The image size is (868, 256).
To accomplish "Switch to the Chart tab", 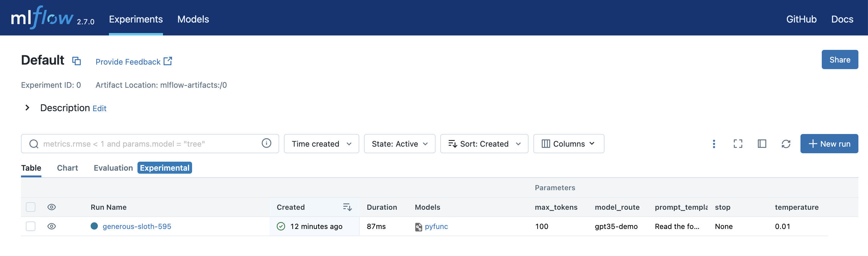I will (x=68, y=168).
